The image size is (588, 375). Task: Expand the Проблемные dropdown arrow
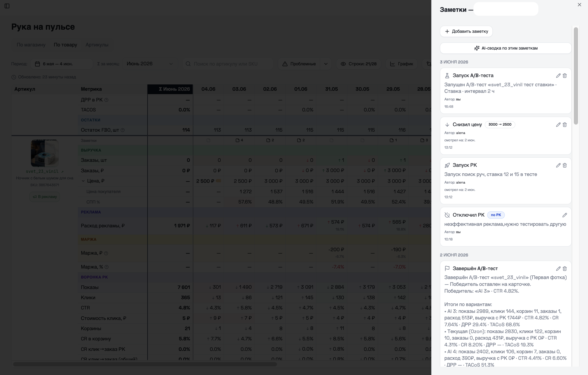coord(326,64)
